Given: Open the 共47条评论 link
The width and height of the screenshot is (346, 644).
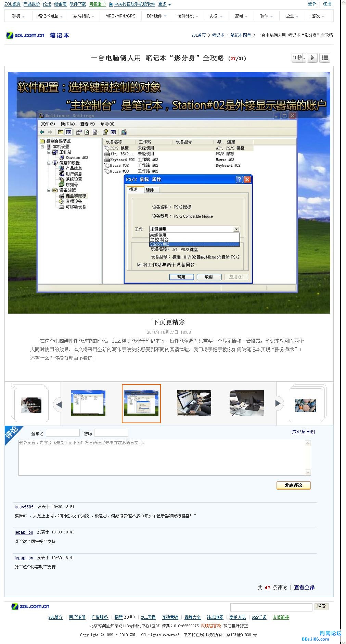Looking at the screenshot, I should (x=303, y=432).
